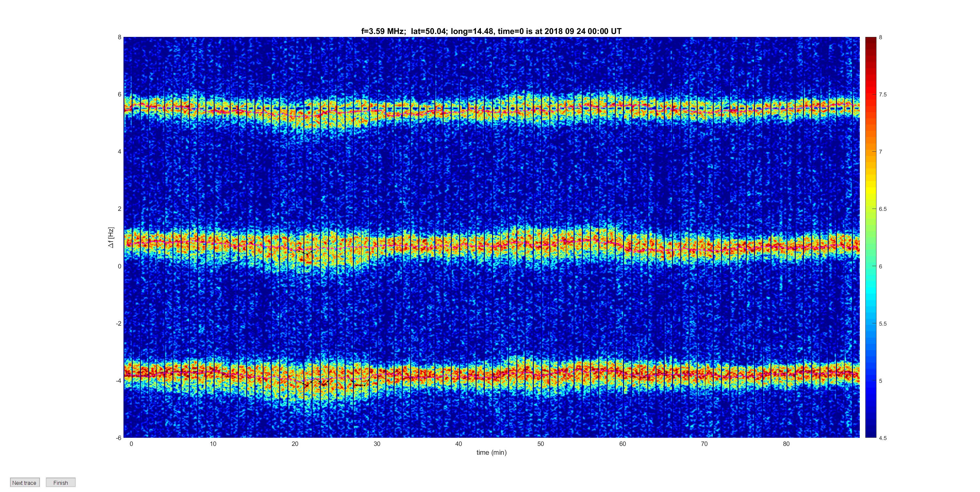Viewport: 980px width, 492px height.
Task: Click the 'time (min)' axis label
Action: (492, 452)
